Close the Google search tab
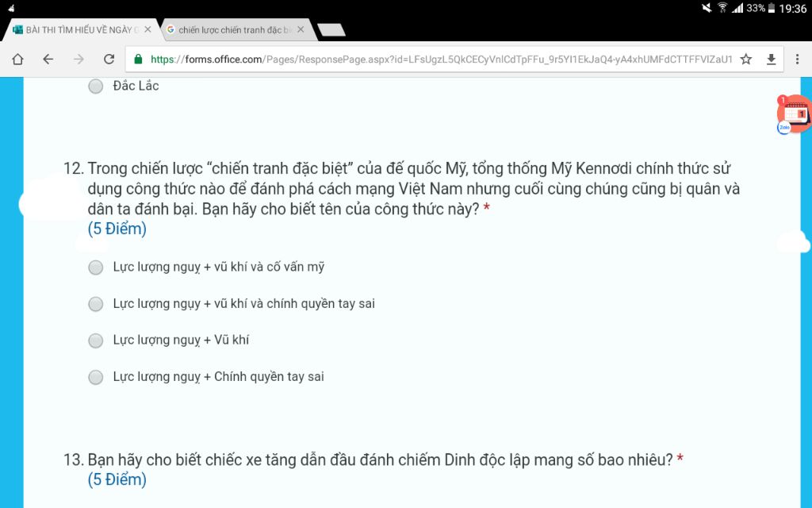This screenshot has height=508, width=812. (301, 29)
